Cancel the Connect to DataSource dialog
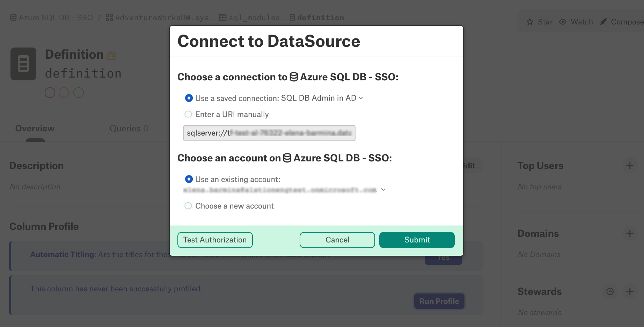 pyautogui.click(x=337, y=240)
